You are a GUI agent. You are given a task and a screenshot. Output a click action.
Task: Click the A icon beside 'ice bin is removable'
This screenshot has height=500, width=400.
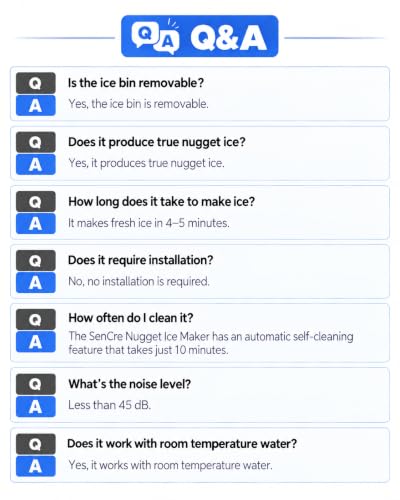coord(36,105)
